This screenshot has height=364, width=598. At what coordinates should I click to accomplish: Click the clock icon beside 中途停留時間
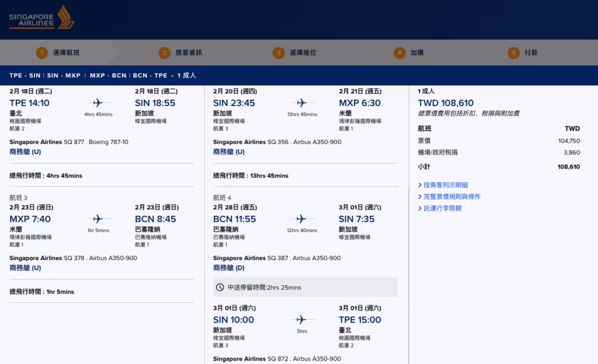click(220, 288)
